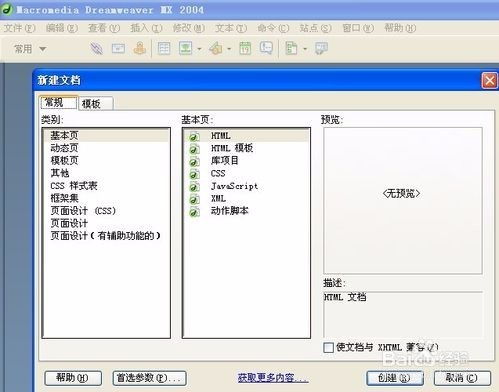Click the Hyperlink icon in the Insert toolbar
Image resolution: width=499 pixels, height=392 pixels.
[x=97, y=49]
